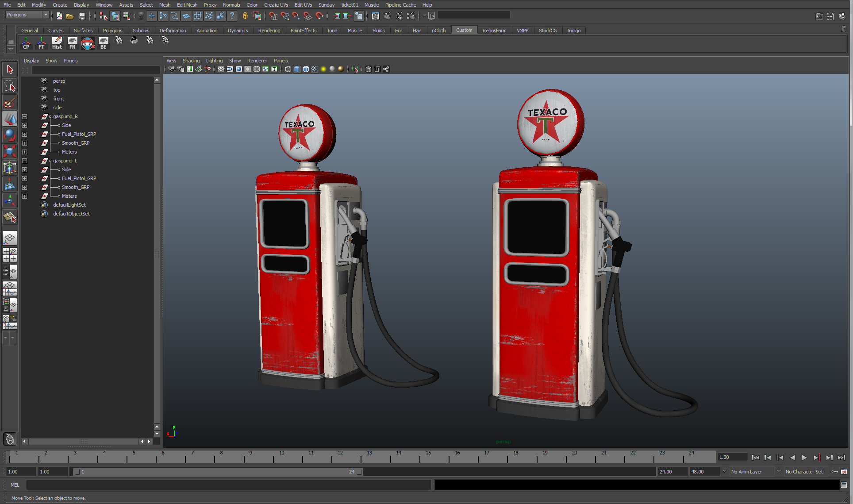Select the Show Manipulator tool
Screen dimensions: 853x504
pyautogui.click(x=10, y=200)
